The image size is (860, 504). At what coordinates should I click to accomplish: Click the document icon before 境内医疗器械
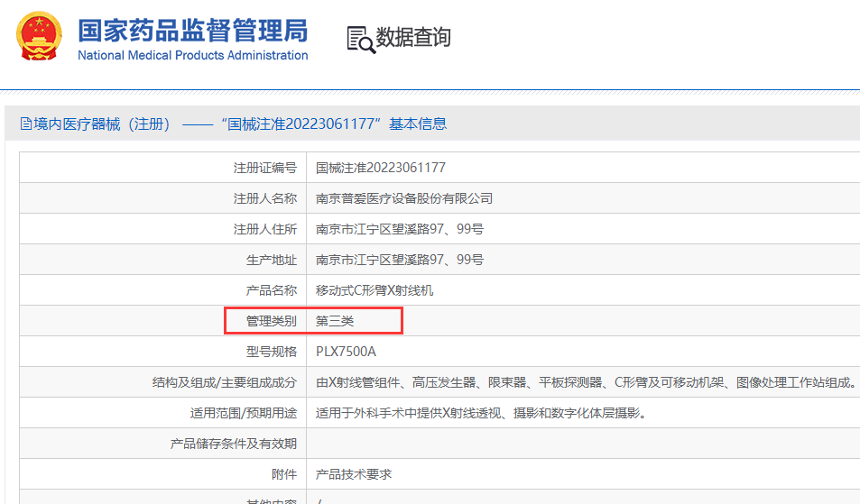pos(25,124)
